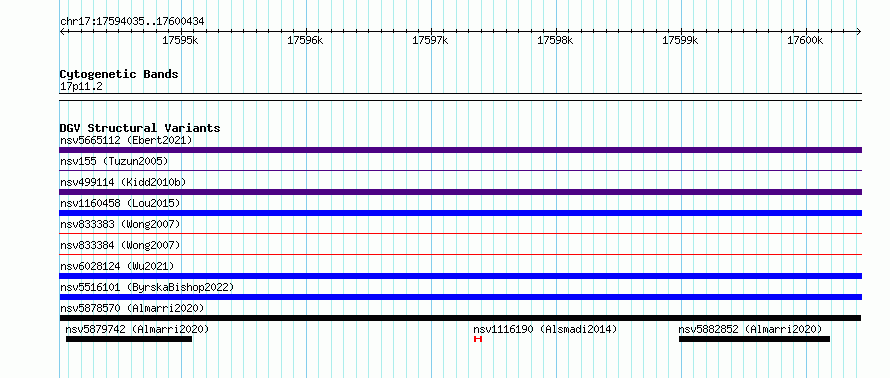Click the right arrowhead of the ruler
Viewport: 890px width, 378px height.
(x=859, y=31)
